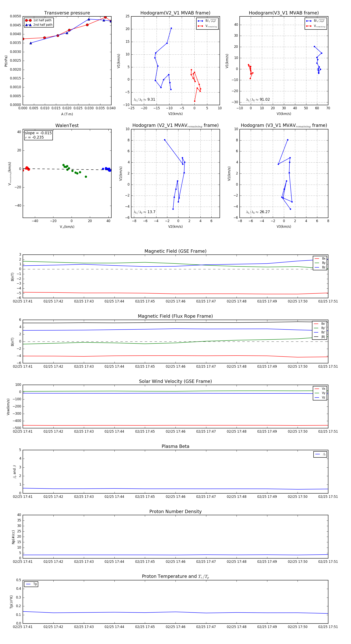Select the "Bz" legend entry in GSE Frame

coord(320,267)
